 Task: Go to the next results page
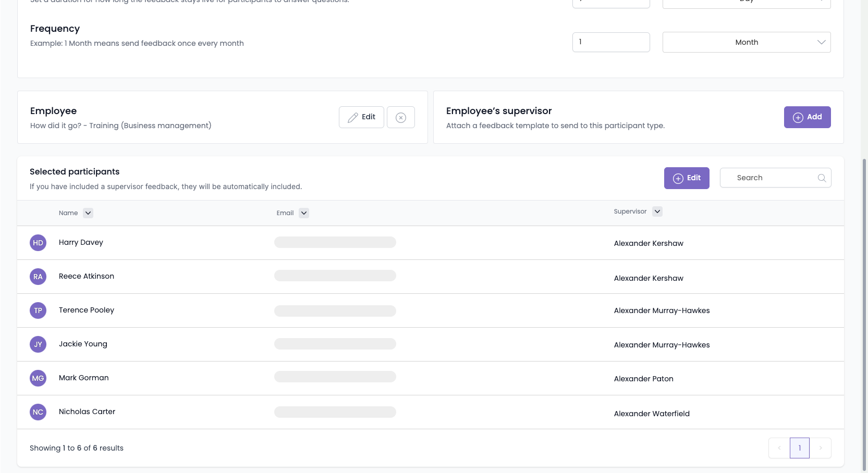coord(821,448)
